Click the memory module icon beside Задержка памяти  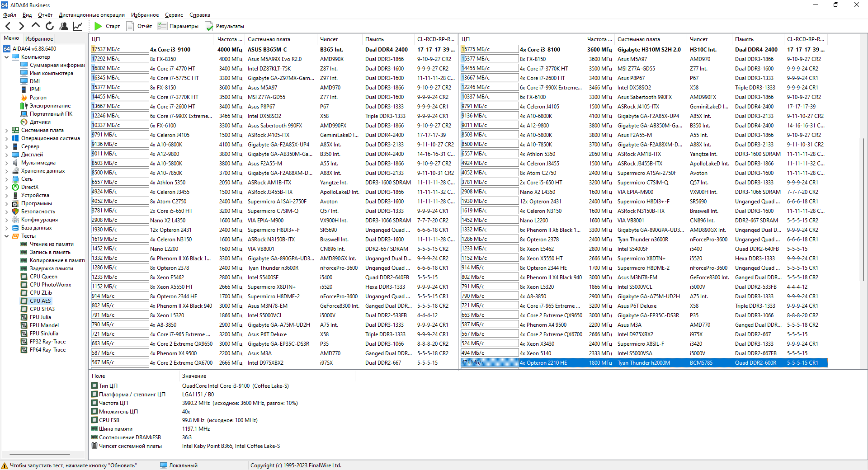(24, 268)
